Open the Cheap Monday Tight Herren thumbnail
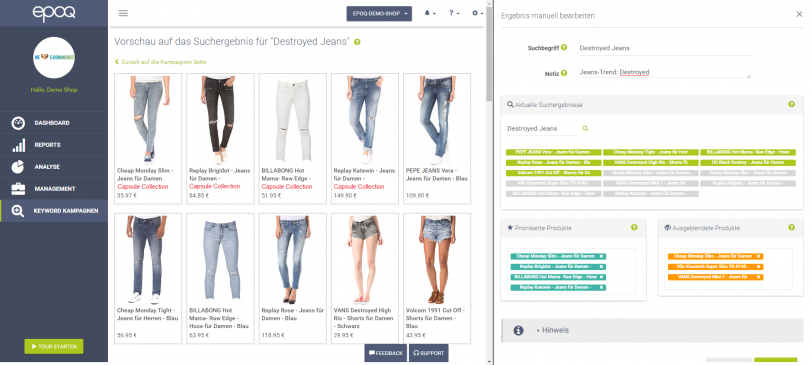 pyautogui.click(x=148, y=260)
